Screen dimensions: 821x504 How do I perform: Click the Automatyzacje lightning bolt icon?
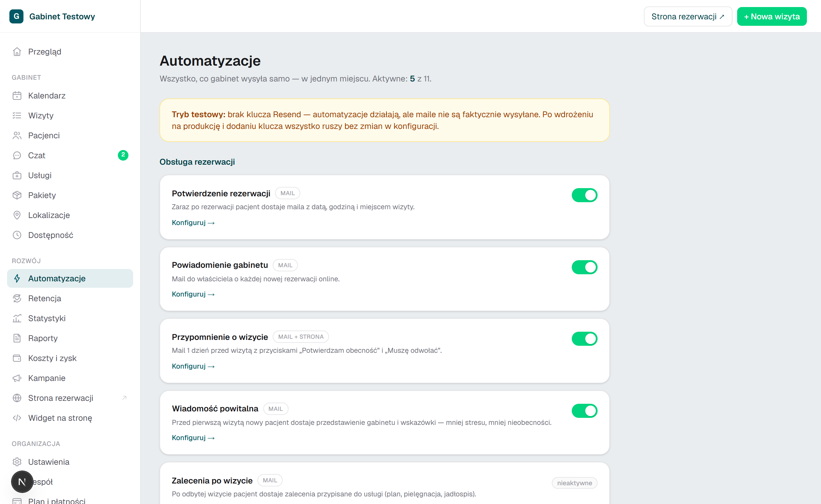[17, 278]
